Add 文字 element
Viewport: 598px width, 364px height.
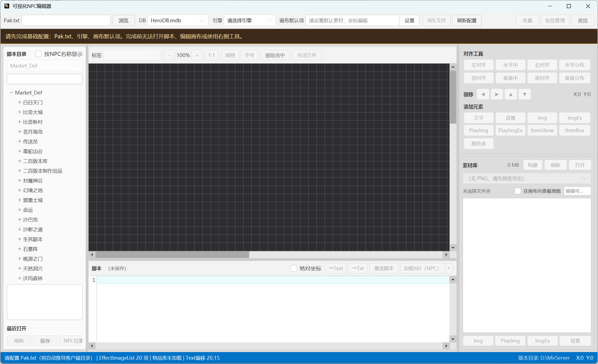479,118
